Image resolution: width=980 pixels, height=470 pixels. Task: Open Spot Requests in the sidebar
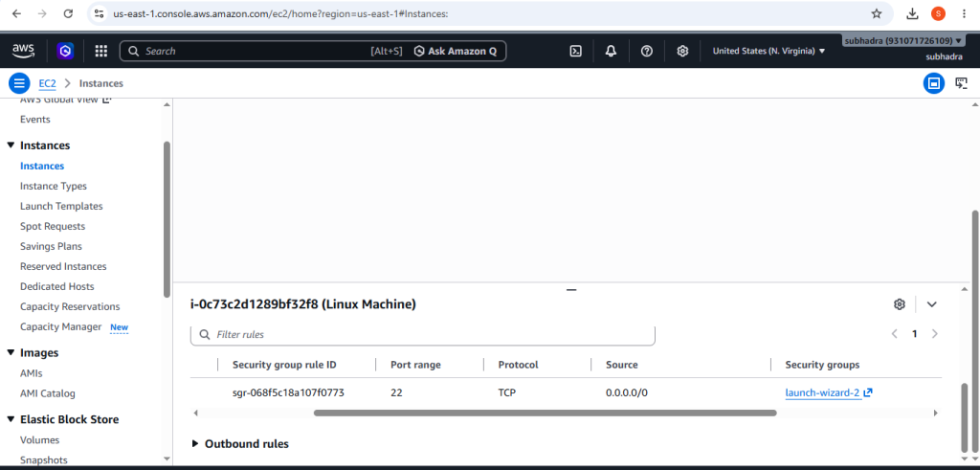(x=53, y=226)
